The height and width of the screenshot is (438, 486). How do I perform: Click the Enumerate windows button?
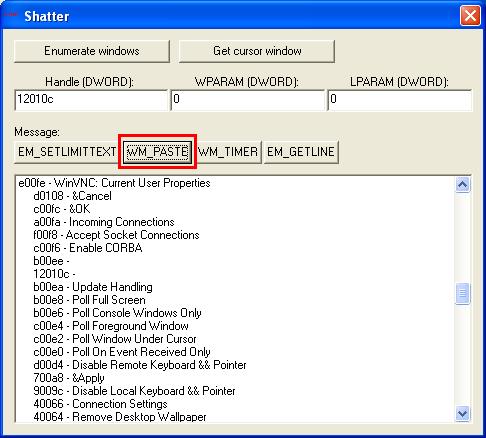click(92, 51)
